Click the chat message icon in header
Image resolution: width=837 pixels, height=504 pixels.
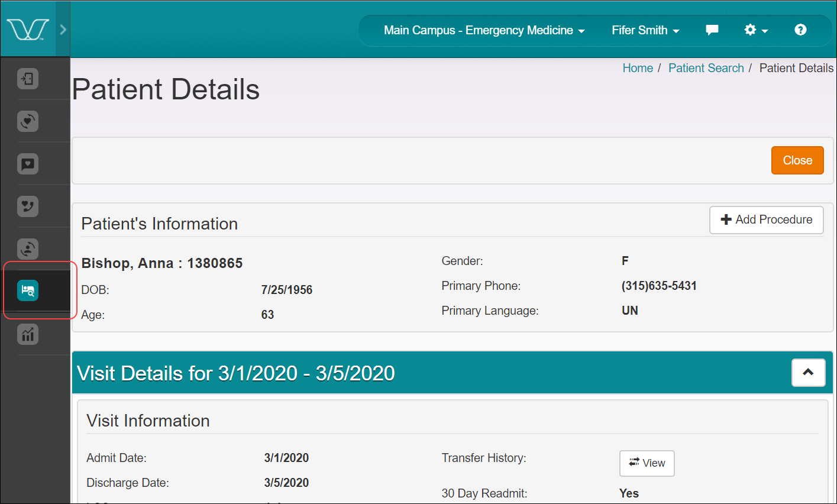coord(712,30)
